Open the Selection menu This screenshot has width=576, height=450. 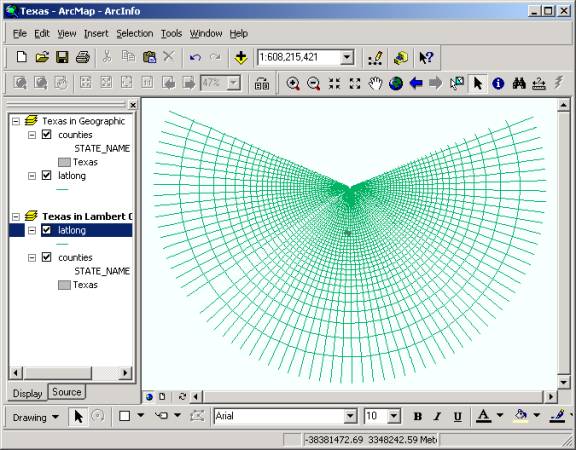pyautogui.click(x=135, y=33)
